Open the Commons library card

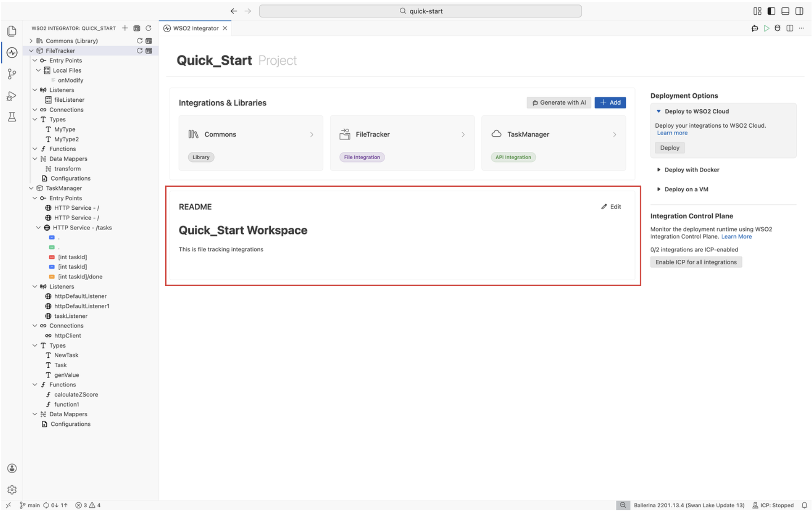tap(251, 143)
